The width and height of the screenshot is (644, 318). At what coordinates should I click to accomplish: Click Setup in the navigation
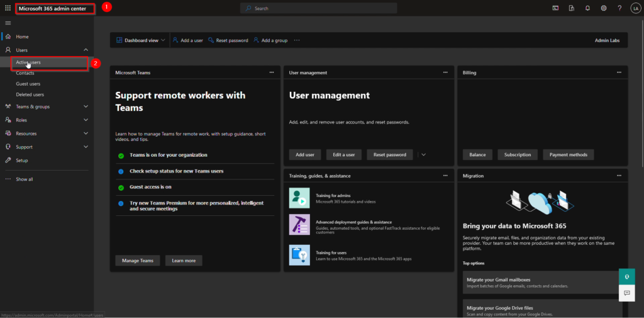(x=22, y=161)
